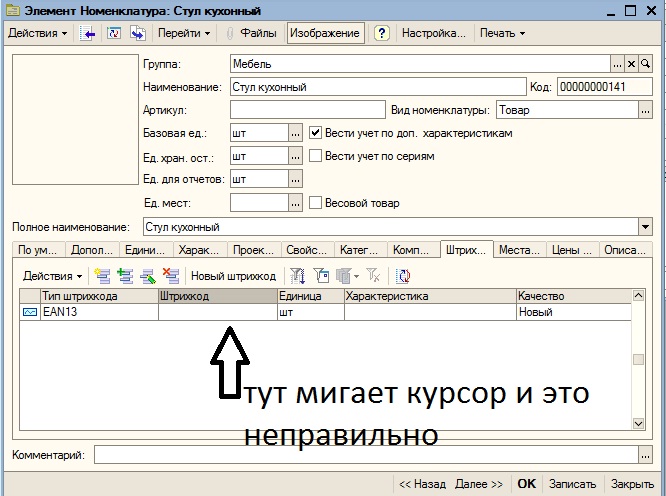Click the add new barcode row icon
666x496 pixels.
coord(102,276)
